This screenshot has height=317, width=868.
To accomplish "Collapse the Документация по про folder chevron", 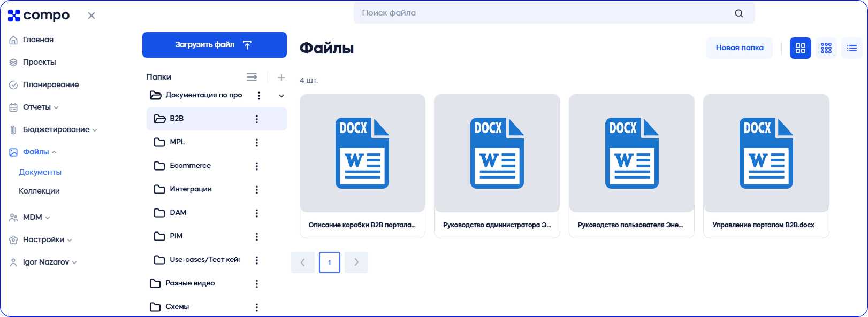I will pyautogui.click(x=281, y=96).
